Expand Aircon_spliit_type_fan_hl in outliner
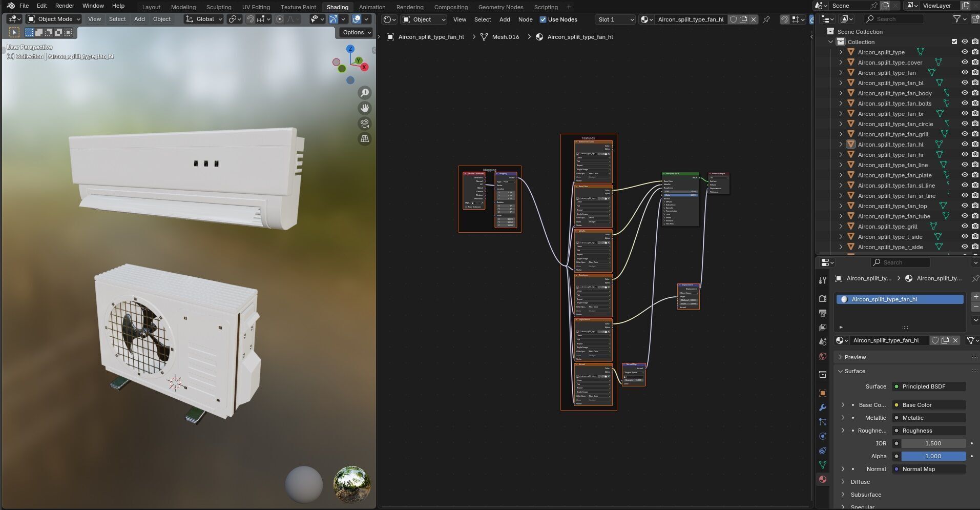This screenshot has width=980, height=510. [841, 144]
